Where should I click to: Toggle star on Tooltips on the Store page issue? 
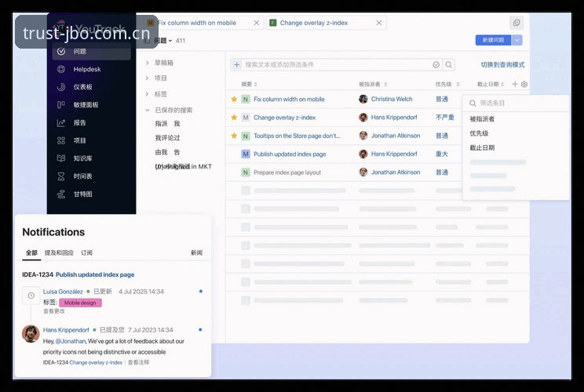coord(234,136)
